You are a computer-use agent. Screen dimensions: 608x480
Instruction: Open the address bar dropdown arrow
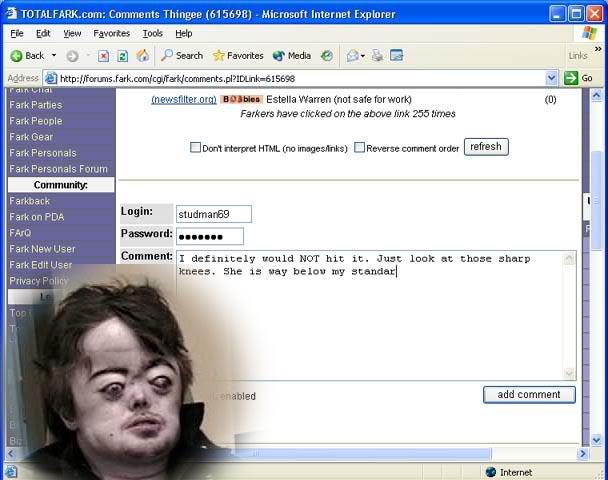551,78
